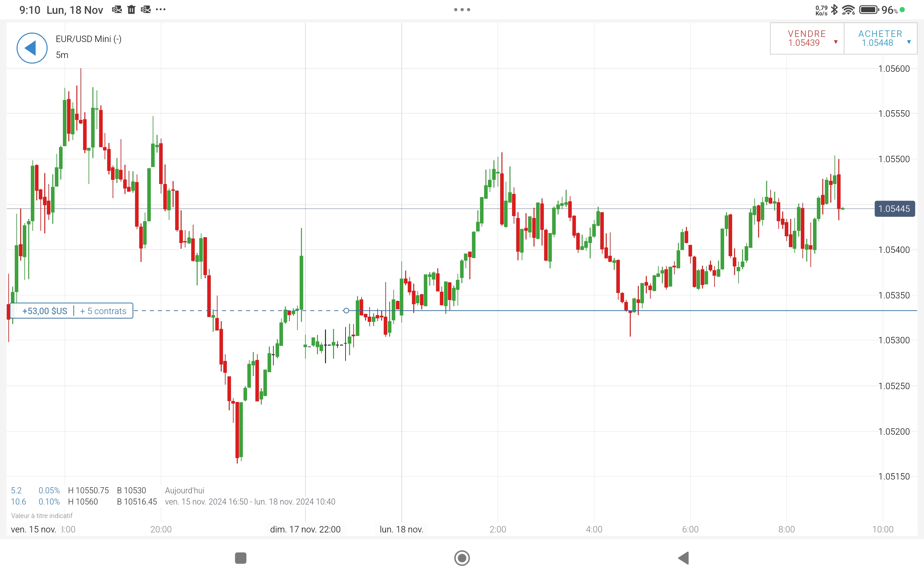Tap the battery status icon
The width and height of the screenshot is (924, 577).
[x=868, y=10]
